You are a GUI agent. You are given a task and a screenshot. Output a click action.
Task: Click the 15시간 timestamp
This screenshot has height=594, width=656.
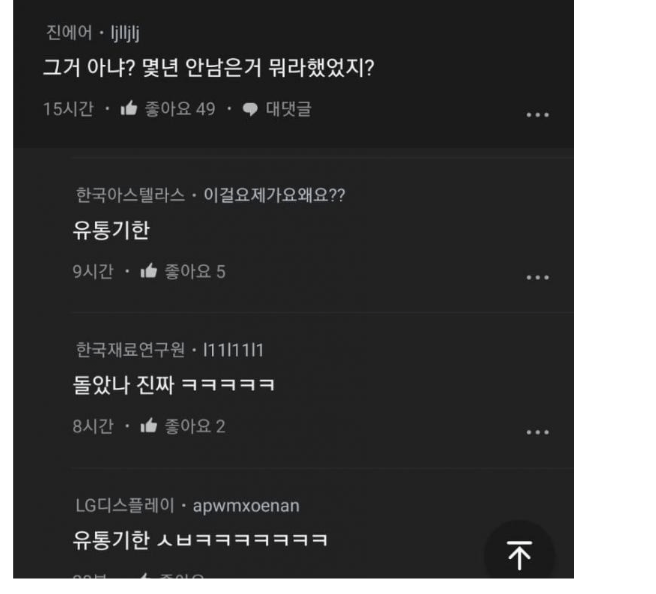[x=68, y=109]
